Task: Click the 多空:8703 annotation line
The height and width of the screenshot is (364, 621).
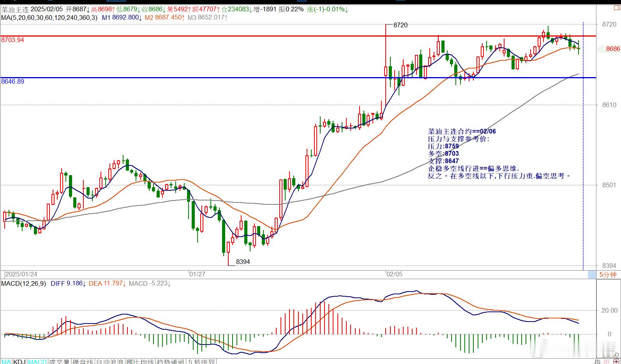Action: [x=443, y=154]
